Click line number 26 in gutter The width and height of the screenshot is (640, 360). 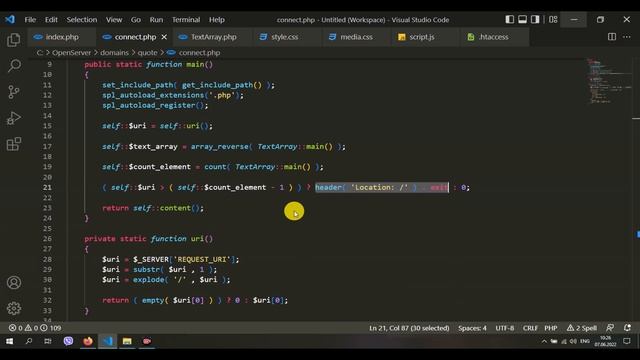coord(47,238)
